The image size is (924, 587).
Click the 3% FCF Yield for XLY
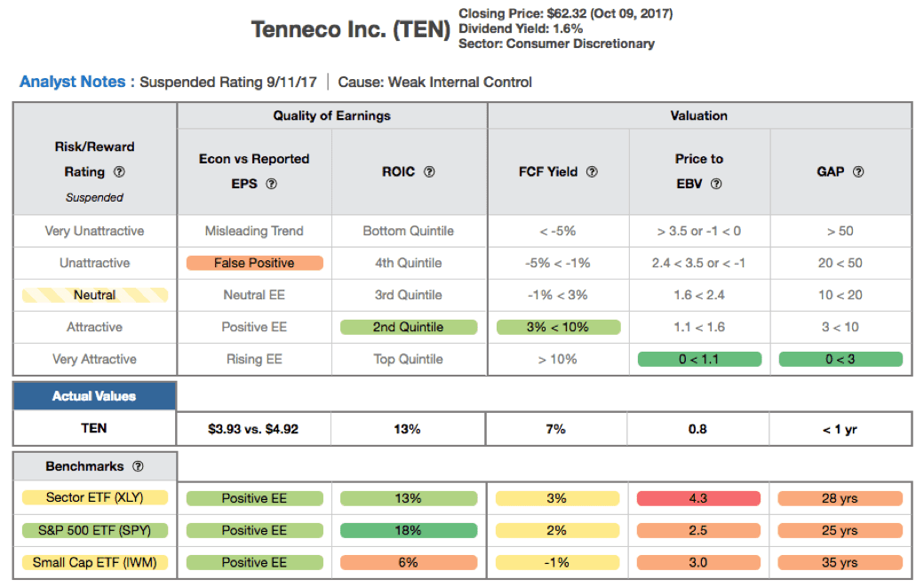pyautogui.click(x=557, y=499)
